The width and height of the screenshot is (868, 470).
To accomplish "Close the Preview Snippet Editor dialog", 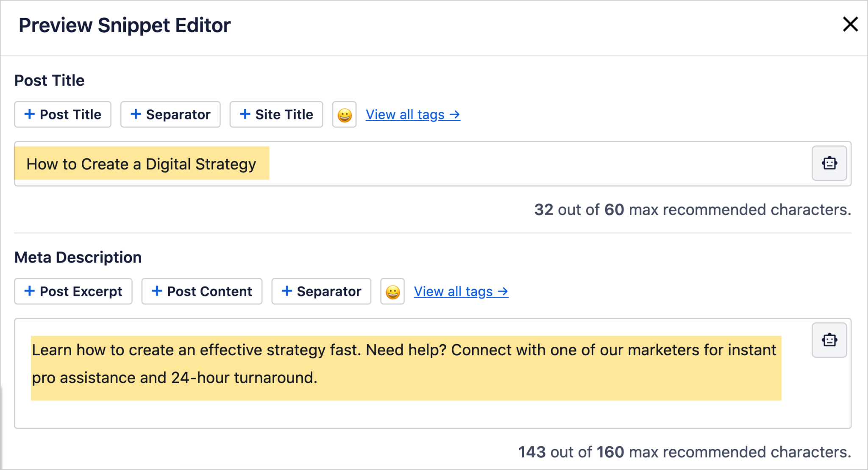I will (x=850, y=24).
